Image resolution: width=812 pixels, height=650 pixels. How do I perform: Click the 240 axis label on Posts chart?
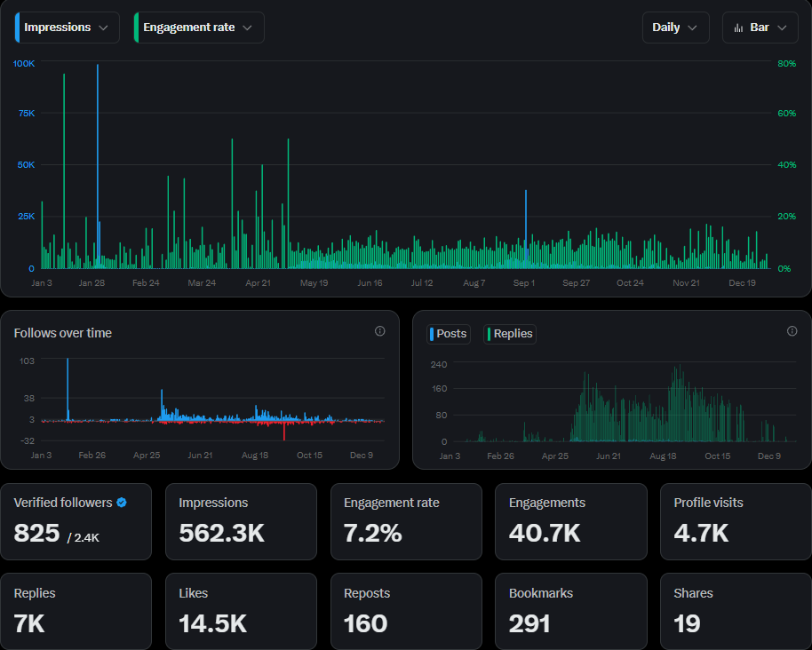pos(439,364)
